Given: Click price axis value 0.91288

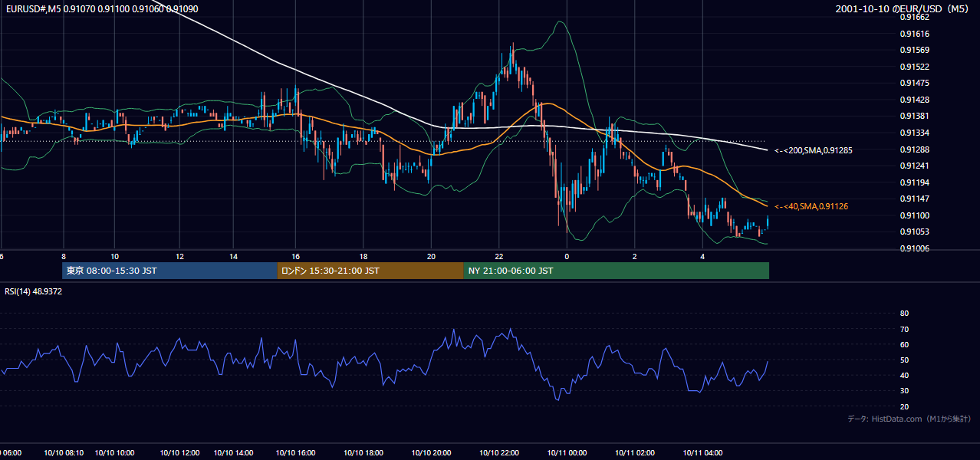Looking at the screenshot, I should tap(914, 149).
